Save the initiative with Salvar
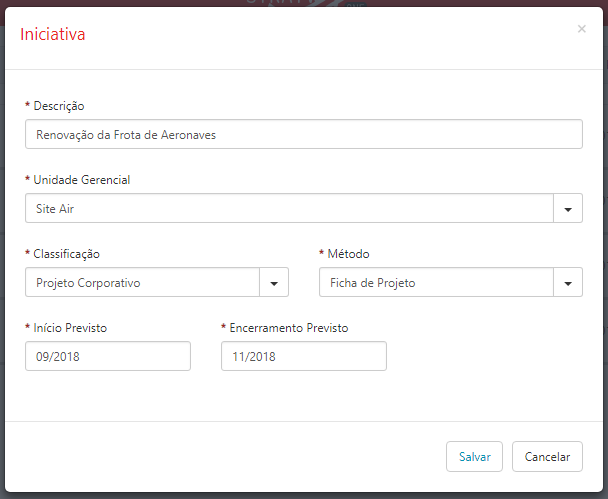This screenshot has width=608, height=499. point(474,456)
